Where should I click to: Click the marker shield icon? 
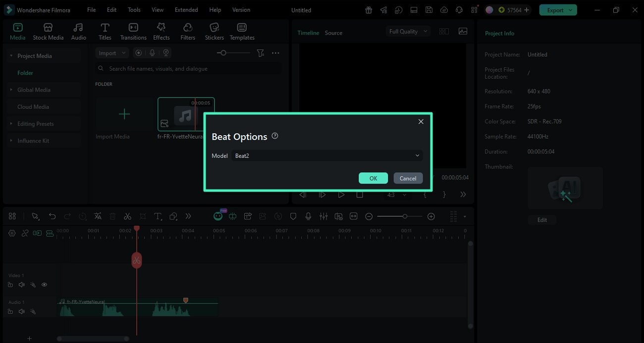[x=293, y=216]
